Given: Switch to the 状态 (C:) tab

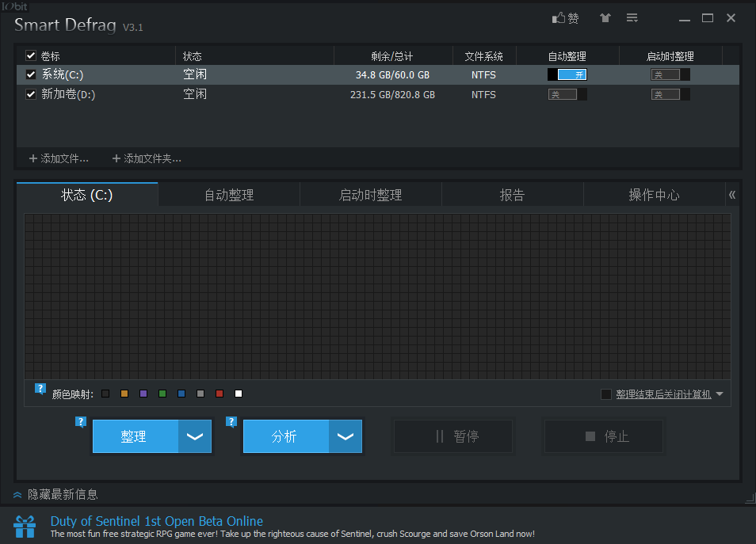Looking at the screenshot, I should point(87,195).
